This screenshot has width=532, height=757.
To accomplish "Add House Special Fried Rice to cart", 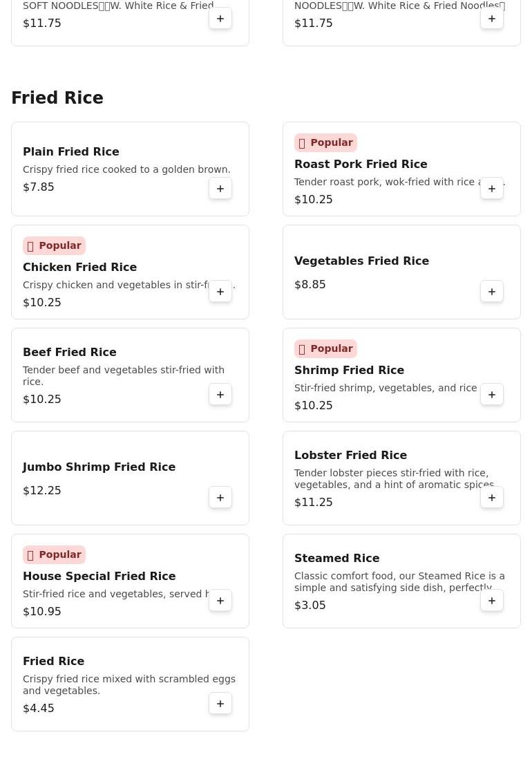I will pos(220,601).
